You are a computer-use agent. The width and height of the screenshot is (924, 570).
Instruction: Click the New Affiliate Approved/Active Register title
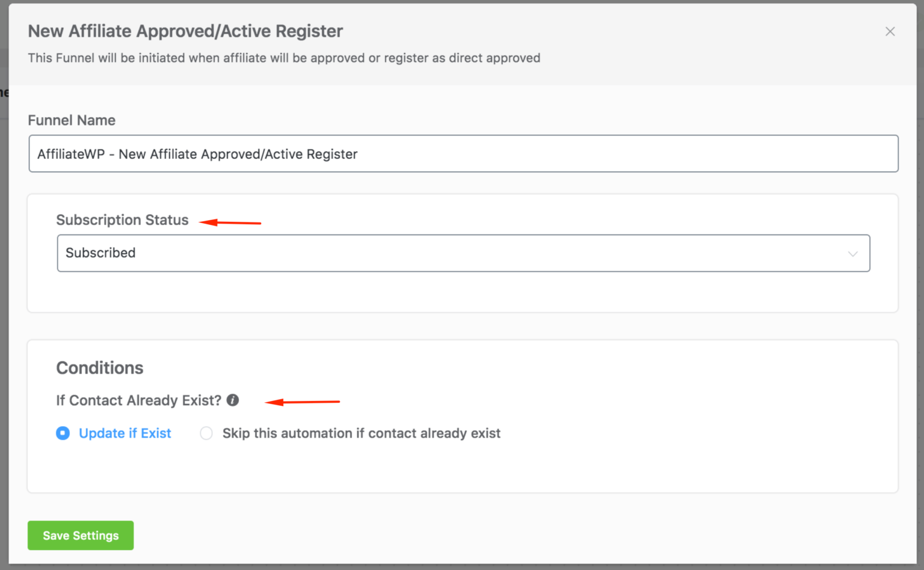(x=185, y=31)
